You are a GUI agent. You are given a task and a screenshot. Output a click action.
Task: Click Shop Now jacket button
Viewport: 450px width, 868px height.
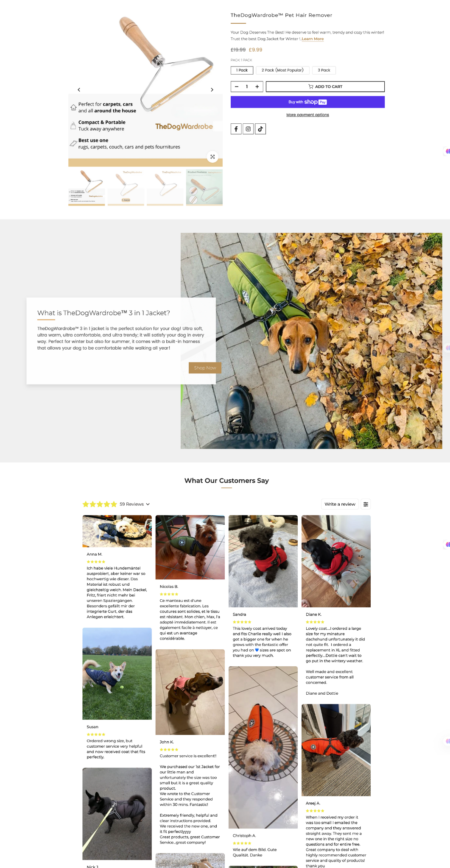click(205, 368)
